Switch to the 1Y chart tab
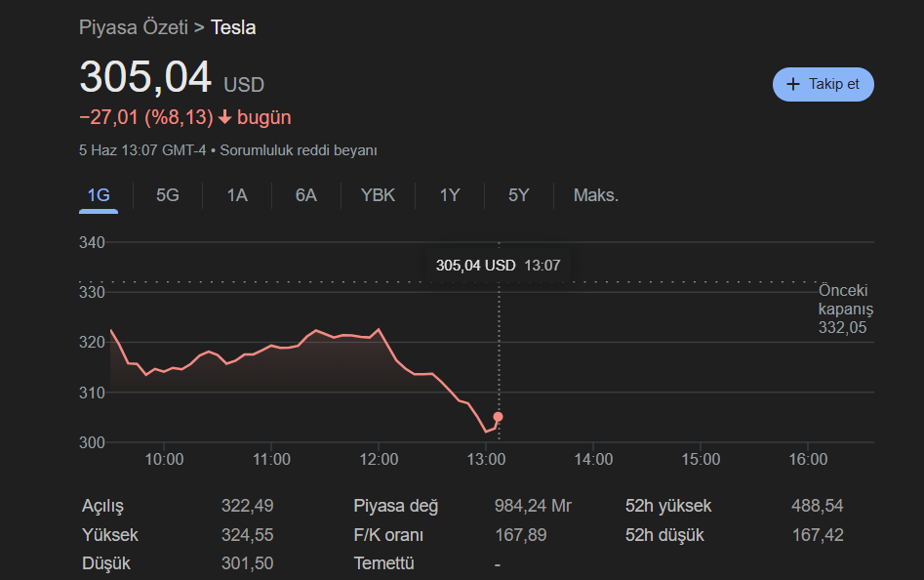The width and height of the screenshot is (924, 580). click(449, 195)
